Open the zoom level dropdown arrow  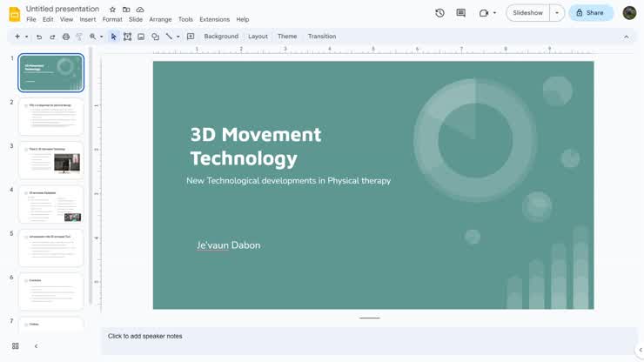click(102, 37)
